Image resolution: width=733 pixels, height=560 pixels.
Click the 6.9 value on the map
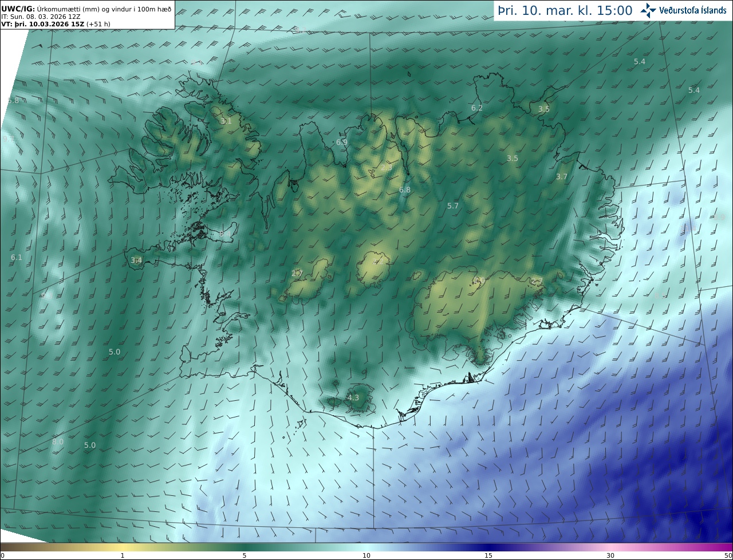[342, 142]
